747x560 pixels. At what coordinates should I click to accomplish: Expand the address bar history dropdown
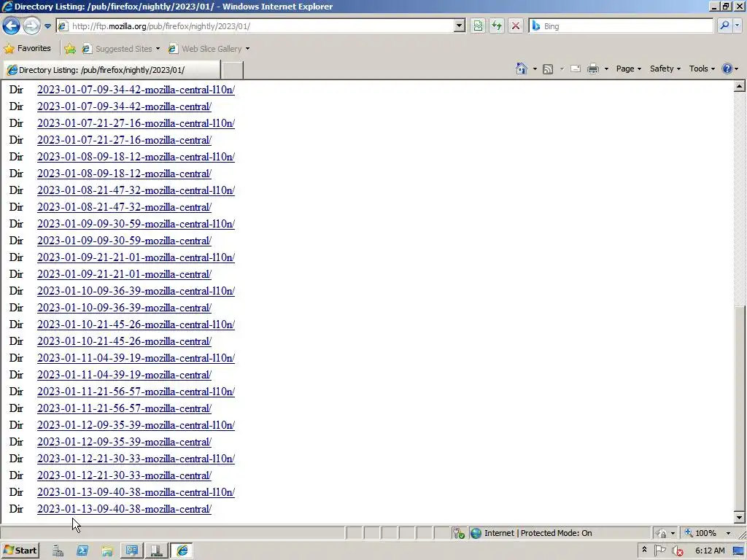(460, 26)
